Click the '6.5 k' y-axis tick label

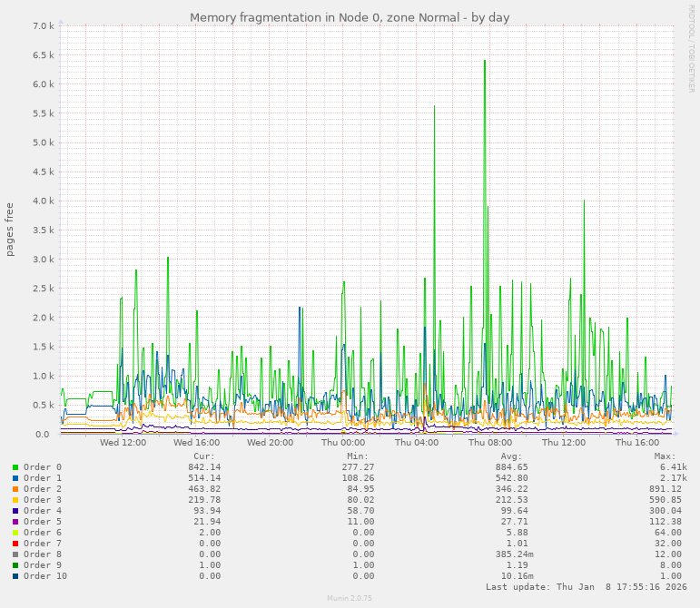coord(44,55)
